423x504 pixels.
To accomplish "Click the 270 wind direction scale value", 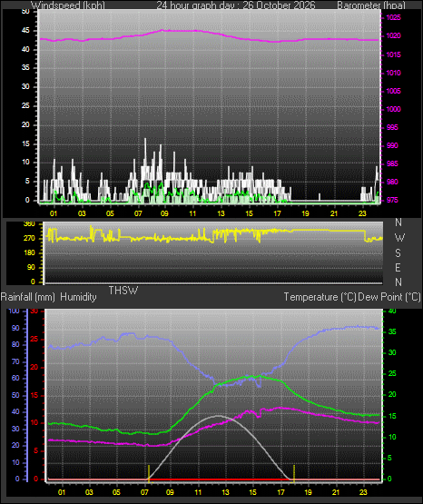I will [30, 239].
